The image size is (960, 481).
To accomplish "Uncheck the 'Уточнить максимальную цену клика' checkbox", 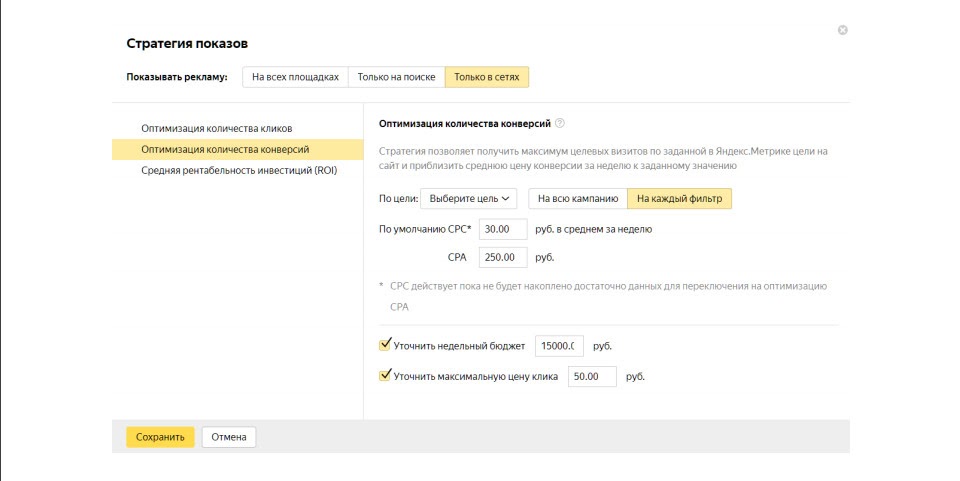I will pyautogui.click(x=386, y=376).
